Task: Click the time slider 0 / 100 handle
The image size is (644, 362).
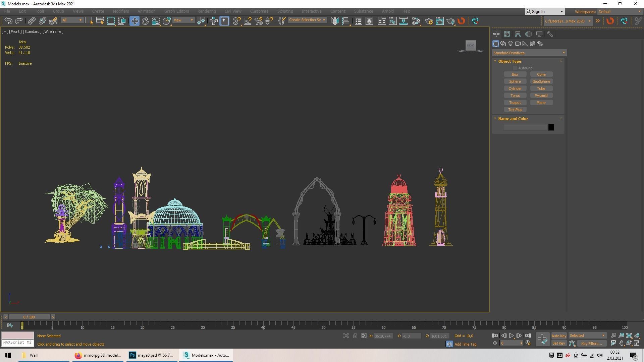Action: 29,317
